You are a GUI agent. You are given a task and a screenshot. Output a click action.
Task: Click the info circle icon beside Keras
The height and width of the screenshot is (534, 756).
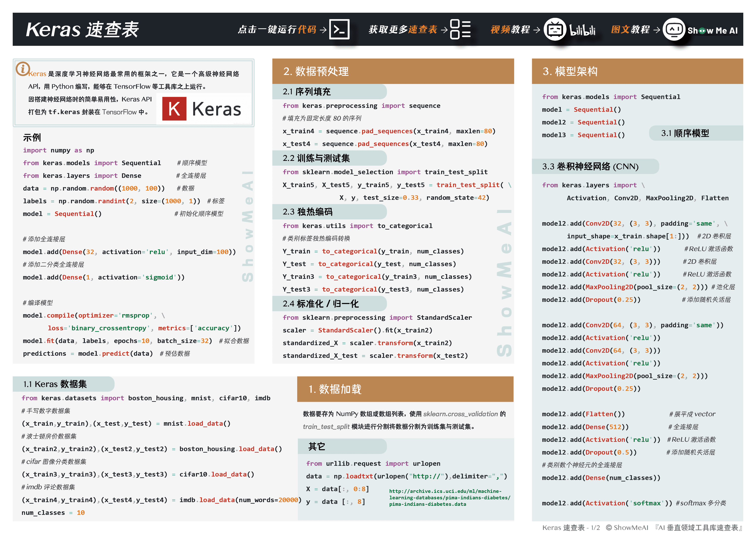23,69
